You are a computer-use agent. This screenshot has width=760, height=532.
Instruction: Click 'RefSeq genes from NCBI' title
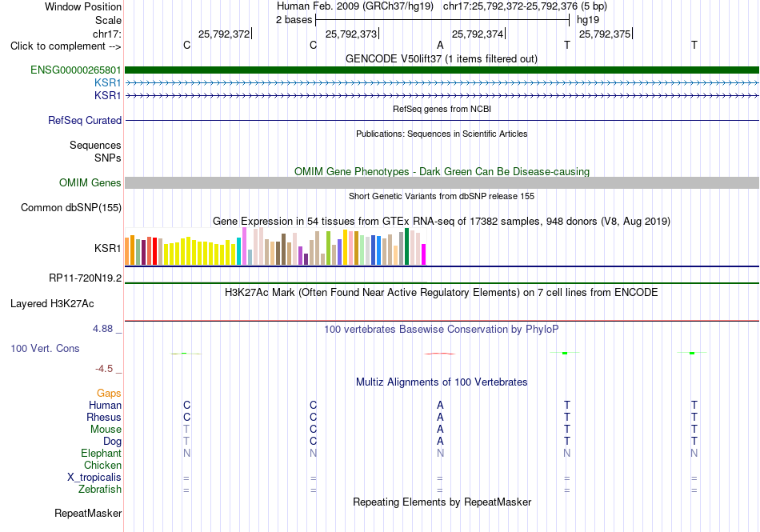coord(442,109)
